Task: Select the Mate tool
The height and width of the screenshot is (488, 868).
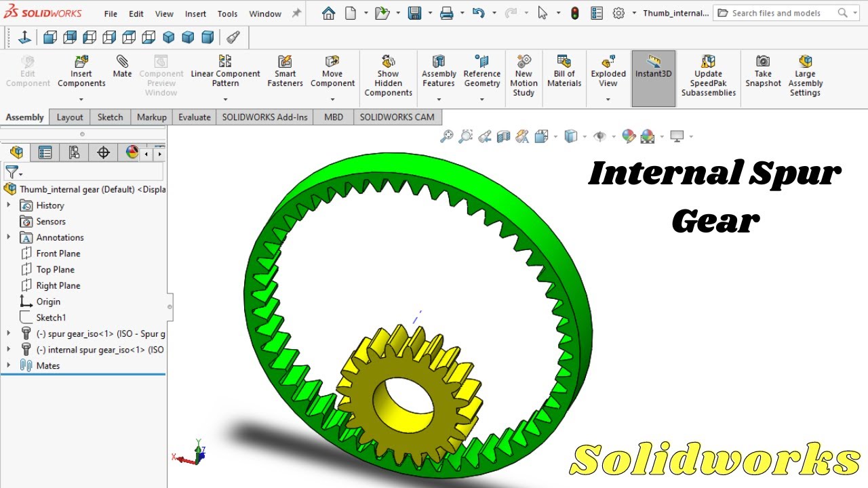Action: pos(122,67)
